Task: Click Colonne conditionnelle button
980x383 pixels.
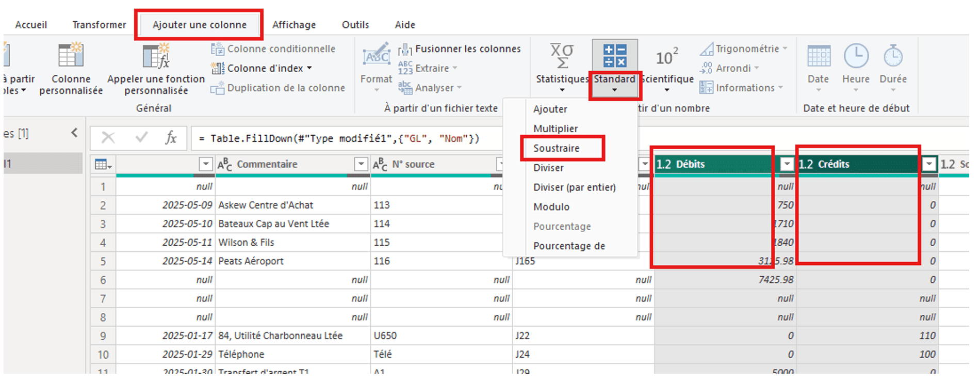Action: 281,49
